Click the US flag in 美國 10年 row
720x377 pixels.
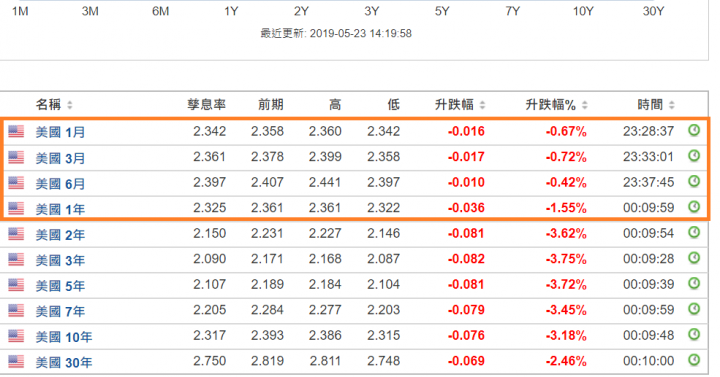pos(16,336)
